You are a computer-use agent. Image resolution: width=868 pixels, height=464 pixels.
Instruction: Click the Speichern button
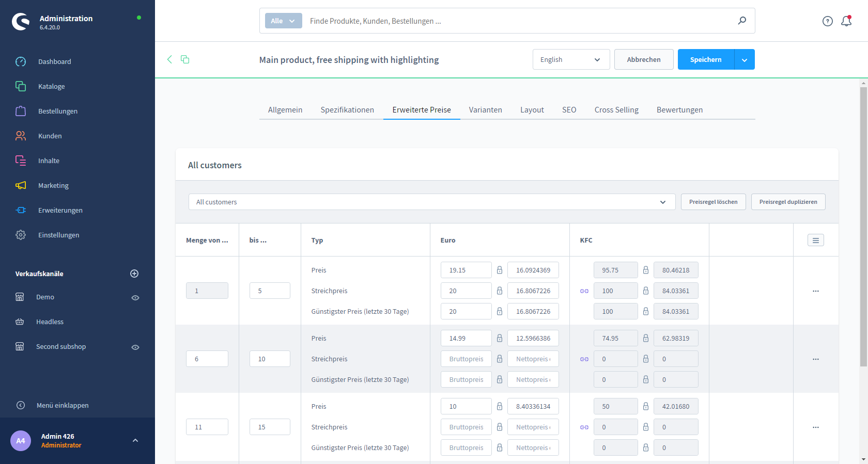click(x=706, y=59)
